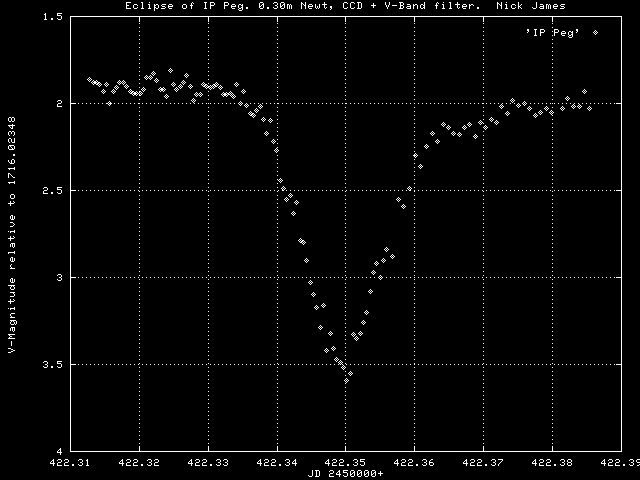Click the 'Nick James' author text

coord(531,6)
